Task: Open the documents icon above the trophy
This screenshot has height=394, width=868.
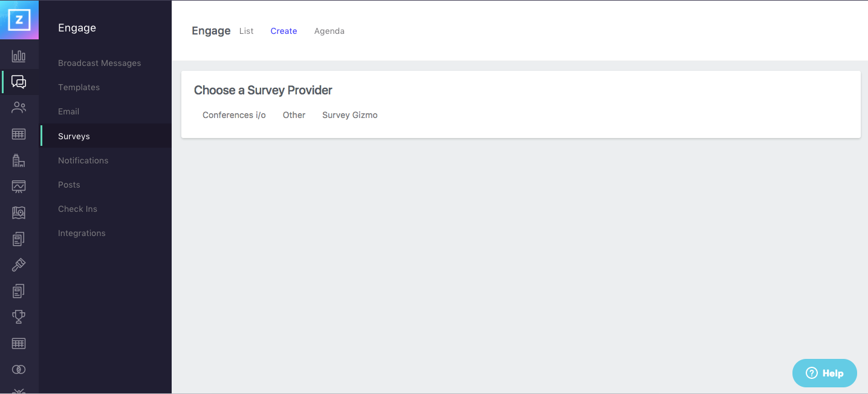Action: pyautogui.click(x=19, y=291)
